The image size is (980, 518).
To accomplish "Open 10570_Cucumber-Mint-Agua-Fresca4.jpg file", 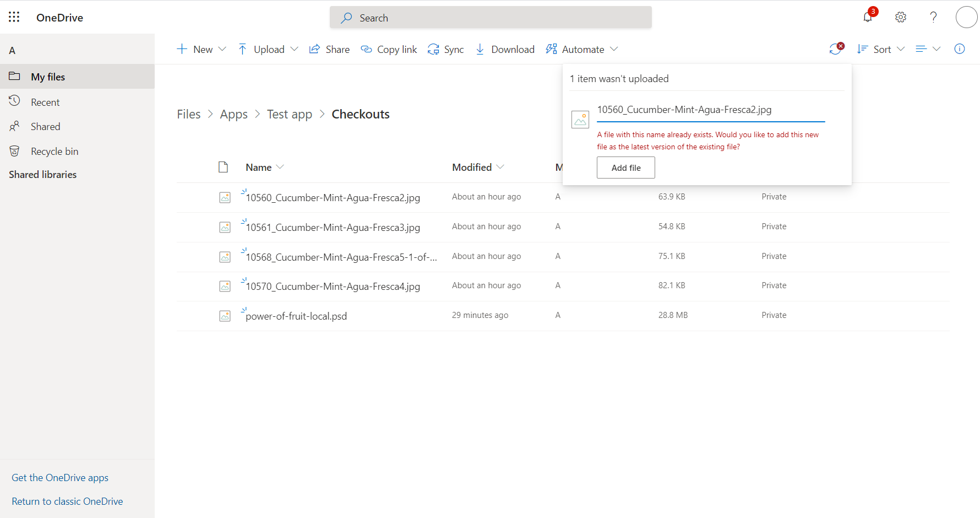I will coord(333,286).
